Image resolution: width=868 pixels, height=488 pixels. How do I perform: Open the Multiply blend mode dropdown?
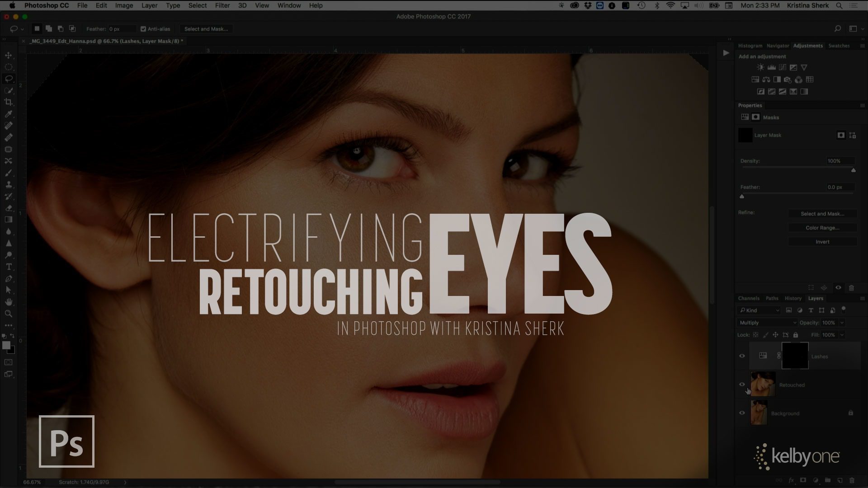pyautogui.click(x=767, y=323)
